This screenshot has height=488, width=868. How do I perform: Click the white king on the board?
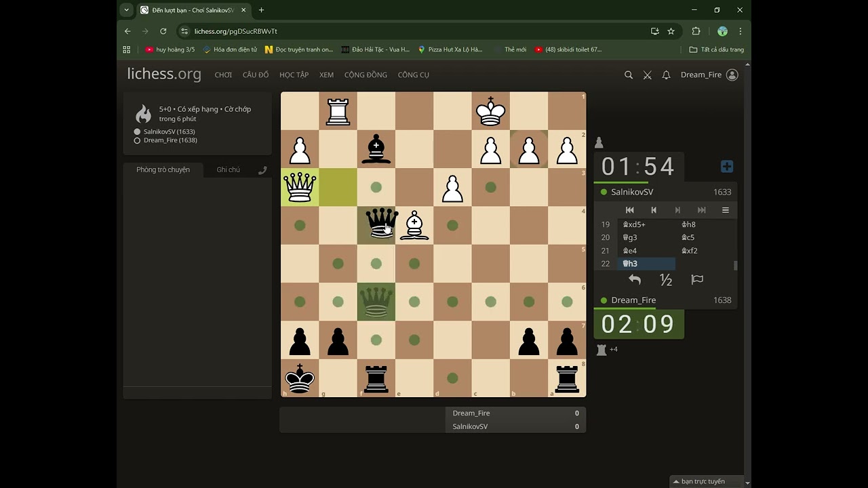pyautogui.click(x=491, y=111)
